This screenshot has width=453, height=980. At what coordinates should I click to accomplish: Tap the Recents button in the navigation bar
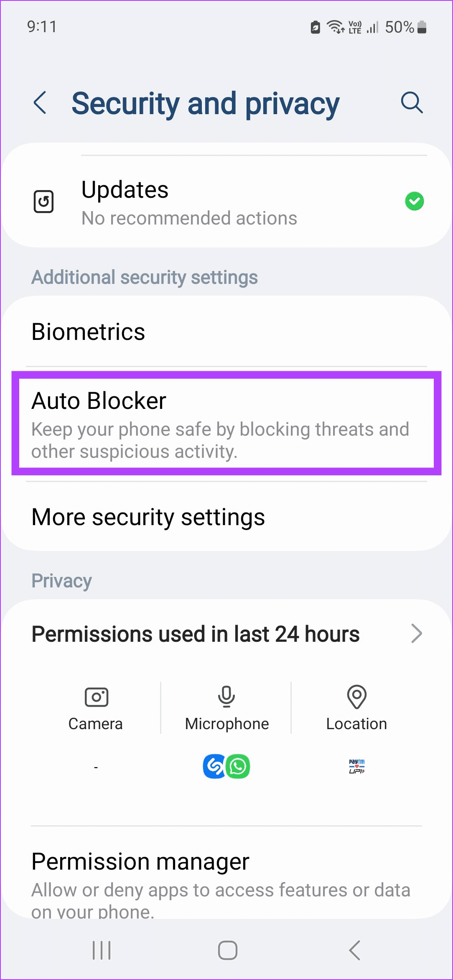point(101,949)
